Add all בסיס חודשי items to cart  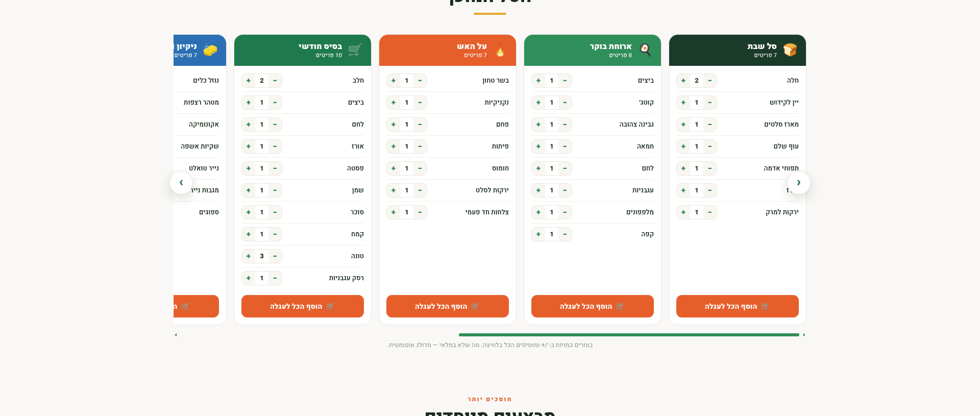[303, 306]
